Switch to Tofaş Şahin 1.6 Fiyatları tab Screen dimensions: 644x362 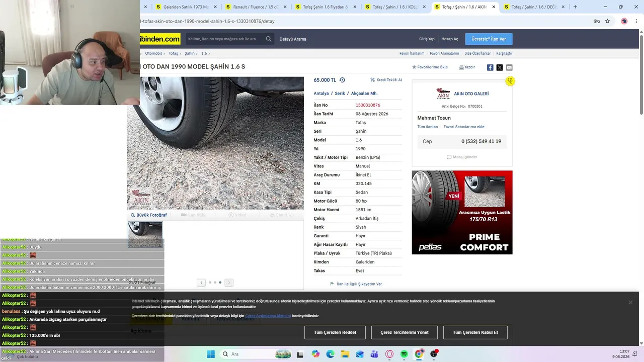tap(325, 7)
